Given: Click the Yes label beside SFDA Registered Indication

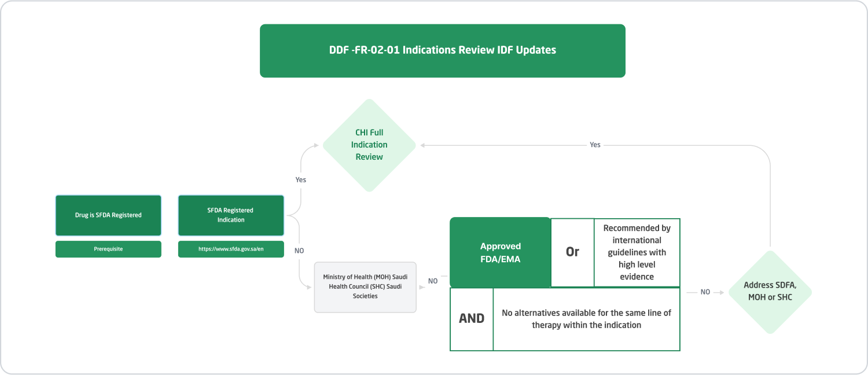Looking at the screenshot, I should [300, 180].
